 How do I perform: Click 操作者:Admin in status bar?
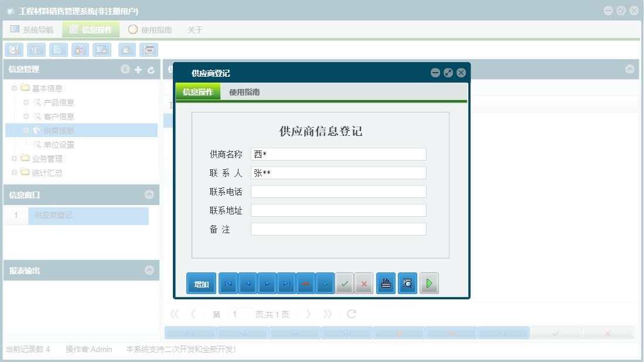click(88, 349)
